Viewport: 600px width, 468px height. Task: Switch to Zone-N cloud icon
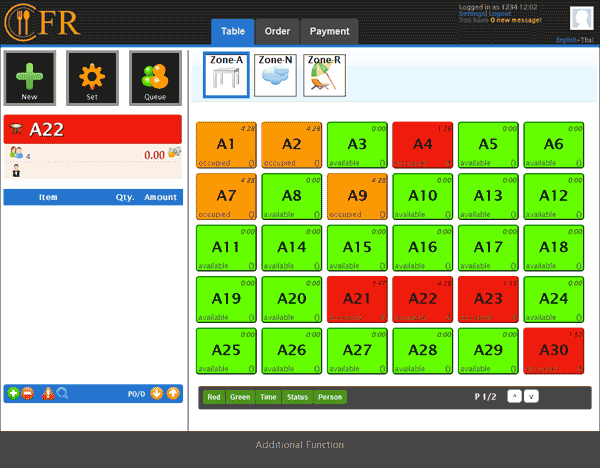[275, 75]
